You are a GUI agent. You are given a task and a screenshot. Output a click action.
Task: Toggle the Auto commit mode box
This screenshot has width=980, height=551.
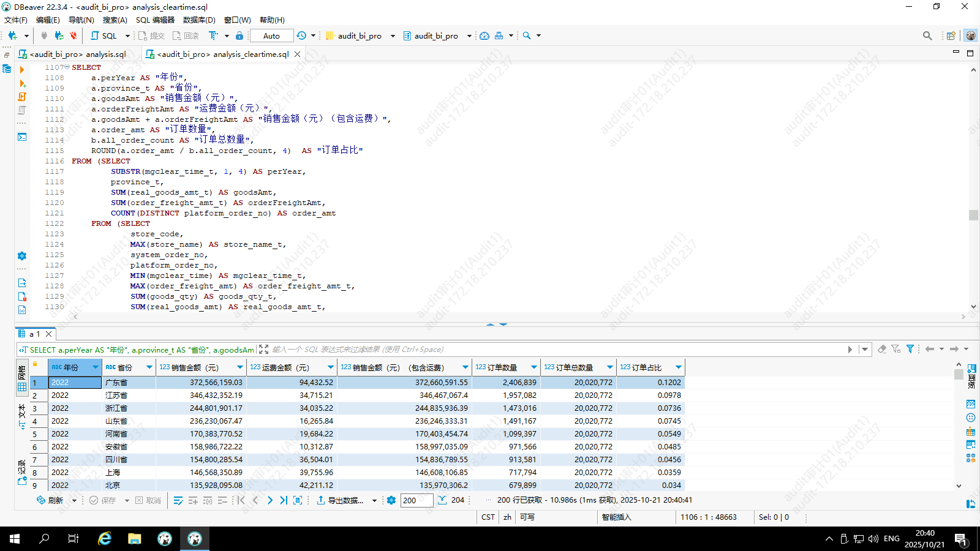pos(271,36)
